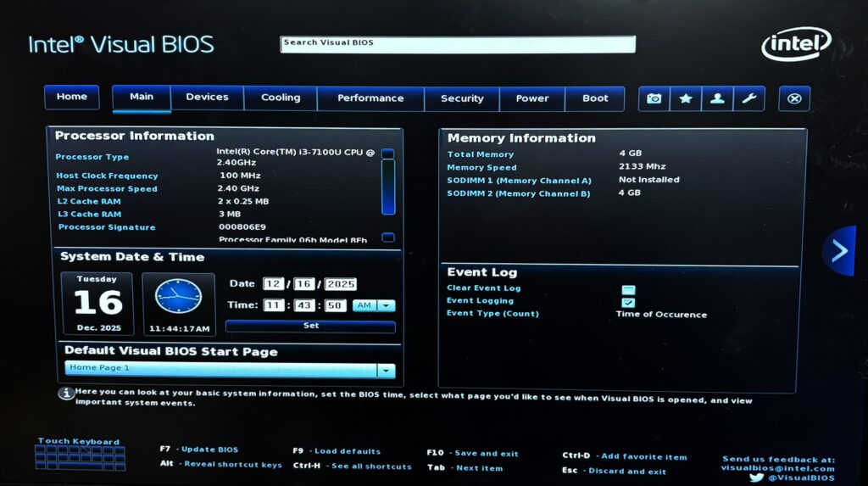The image size is (868, 486).
Task: Click the Search Visual BIOS field
Action: tap(458, 44)
